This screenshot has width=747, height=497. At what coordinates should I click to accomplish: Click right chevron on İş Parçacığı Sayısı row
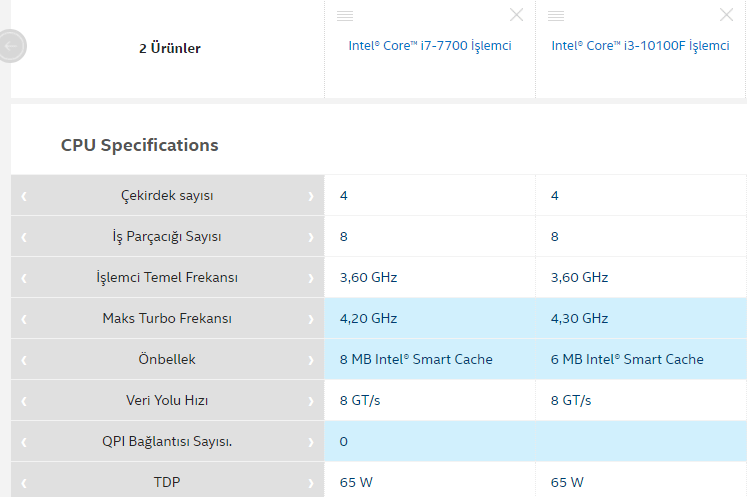tap(311, 237)
